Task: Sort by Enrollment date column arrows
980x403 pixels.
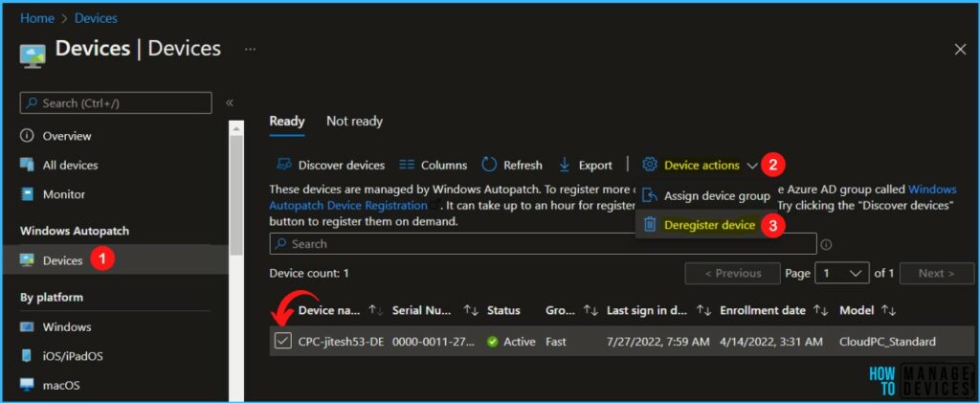Action: (821, 310)
